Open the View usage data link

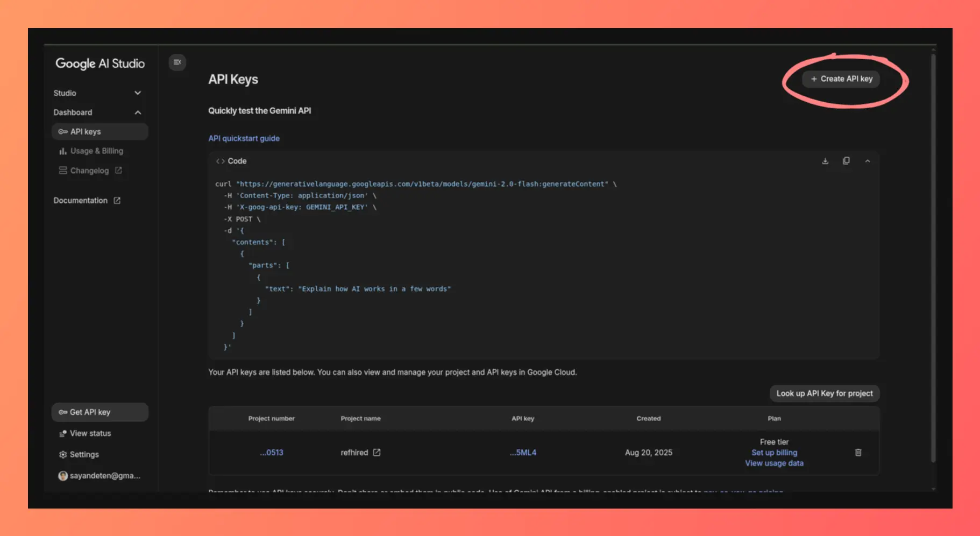point(774,463)
